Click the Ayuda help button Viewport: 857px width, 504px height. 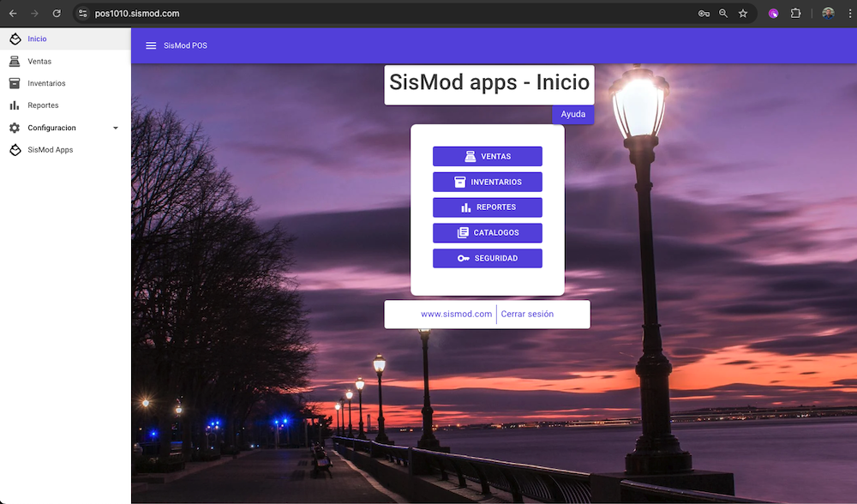[x=572, y=114]
